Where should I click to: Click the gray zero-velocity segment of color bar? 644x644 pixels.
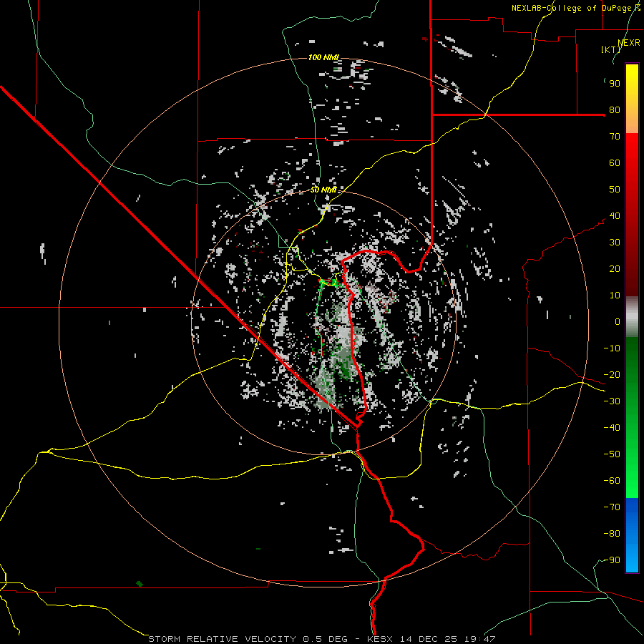point(632,317)
